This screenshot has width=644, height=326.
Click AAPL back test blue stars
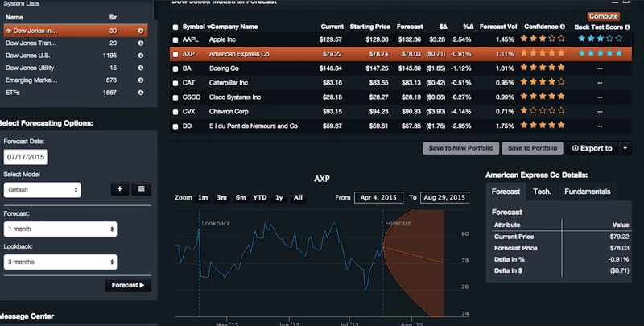point(600,39)
